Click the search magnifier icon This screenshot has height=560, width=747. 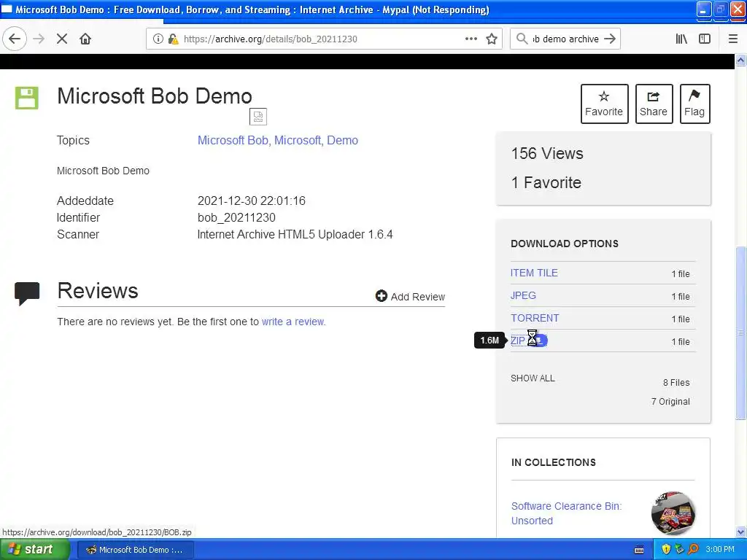tap(522, 39)
